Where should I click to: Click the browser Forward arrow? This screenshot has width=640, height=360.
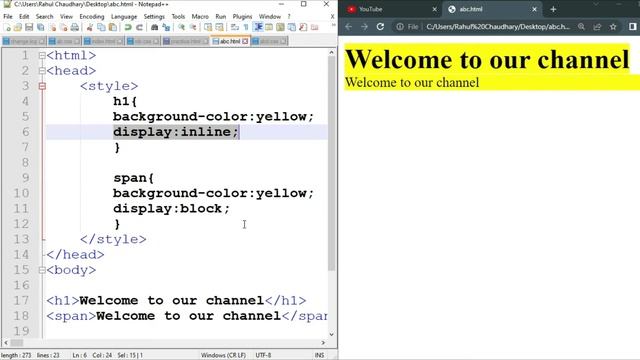tap(364, 27)
